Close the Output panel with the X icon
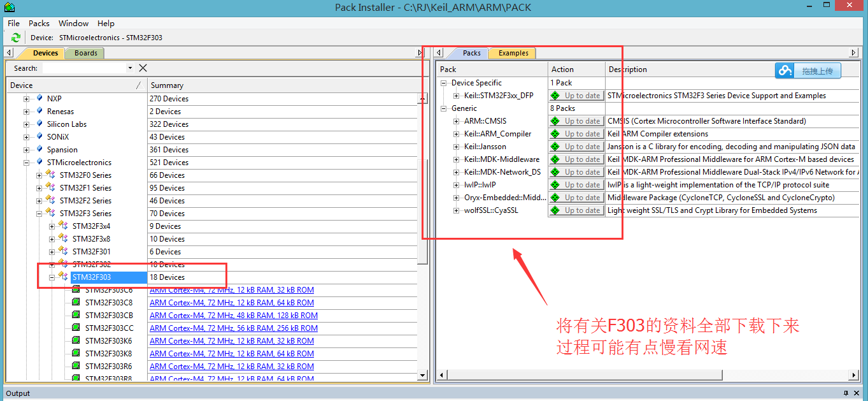The height and width of the screenshot is (401, 868). click(x=858, y=393)
